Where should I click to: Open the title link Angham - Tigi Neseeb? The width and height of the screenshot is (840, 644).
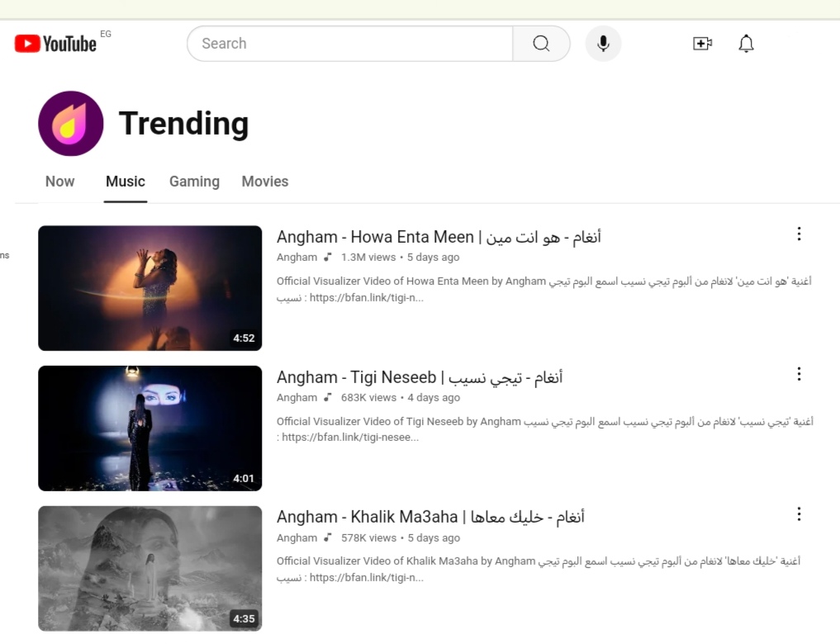click(420, 376)
